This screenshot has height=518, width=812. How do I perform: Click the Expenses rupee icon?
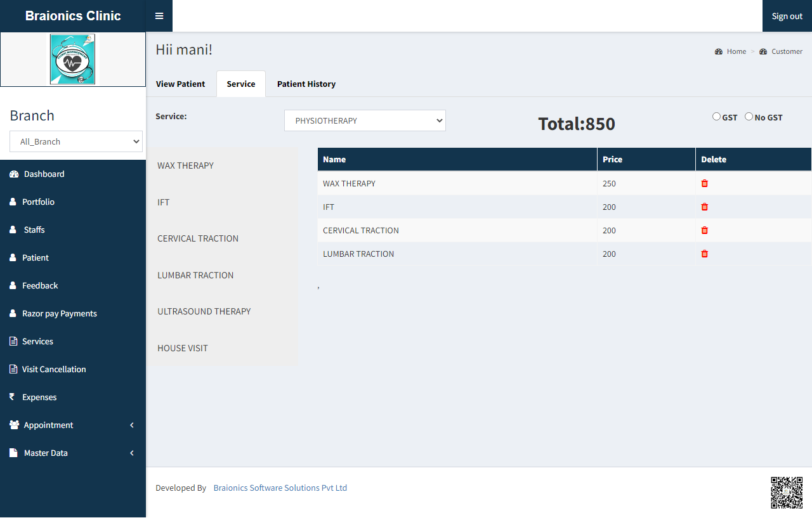click(x=12, y=397)
